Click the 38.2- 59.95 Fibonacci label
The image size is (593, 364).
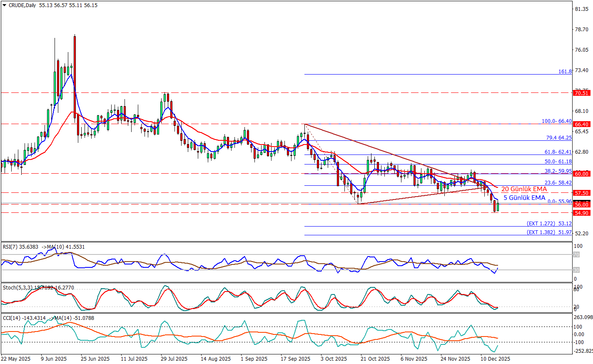[558, 171]
